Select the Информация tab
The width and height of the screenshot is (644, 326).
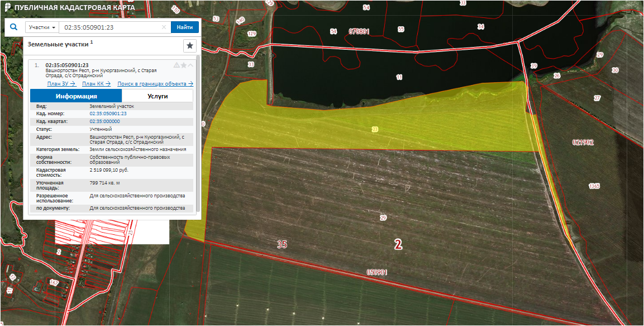pos(76,96)
